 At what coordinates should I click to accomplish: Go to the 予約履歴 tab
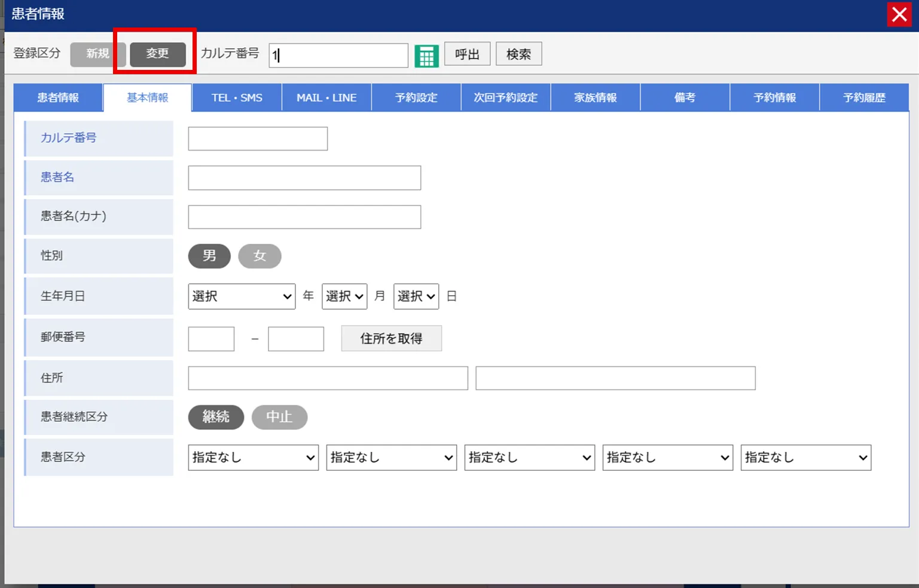pyautogui.click(x=864, y=98)
